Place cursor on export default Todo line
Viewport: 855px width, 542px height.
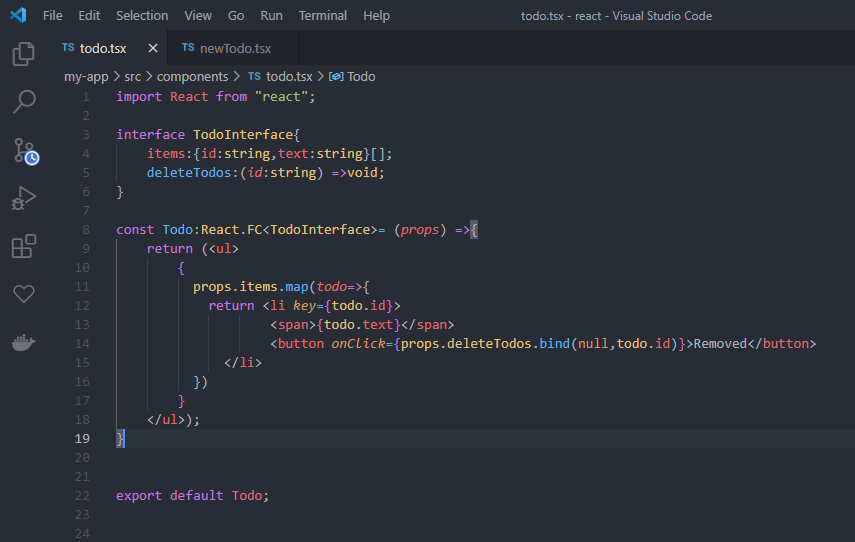(x=193, y=495)
